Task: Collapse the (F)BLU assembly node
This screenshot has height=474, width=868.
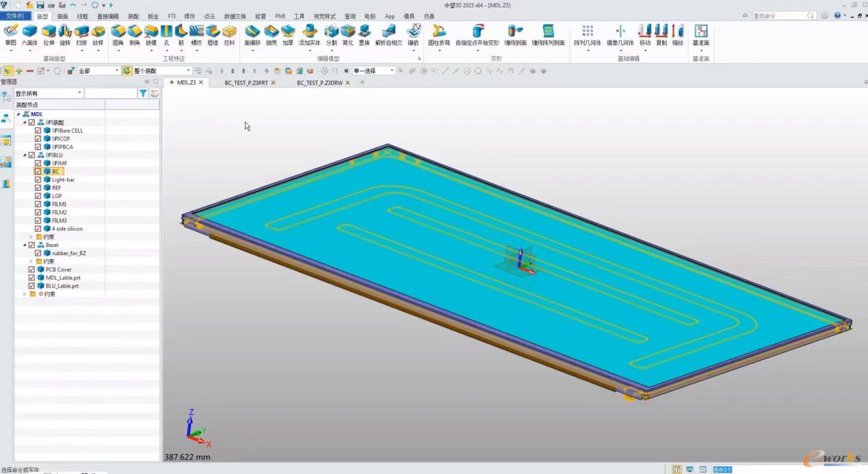Action: tap(25, 155)
